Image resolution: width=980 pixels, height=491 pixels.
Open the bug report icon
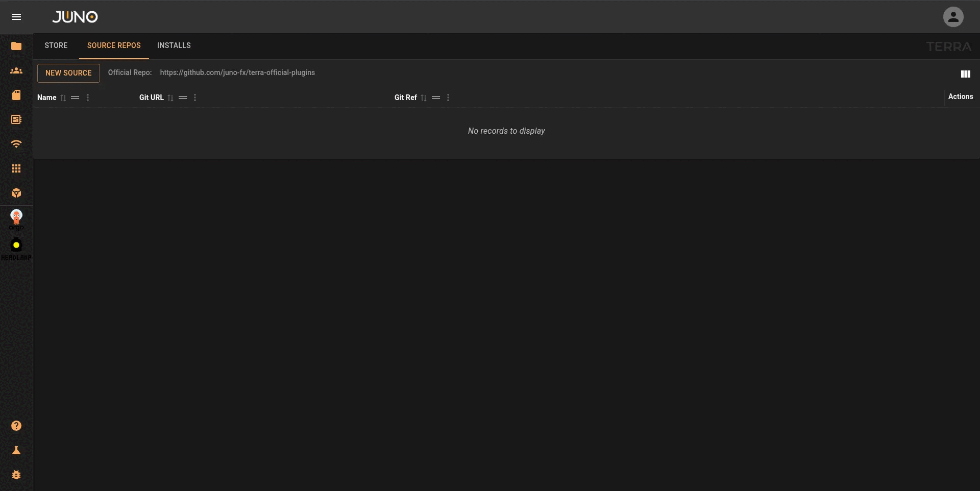point(16,475)
